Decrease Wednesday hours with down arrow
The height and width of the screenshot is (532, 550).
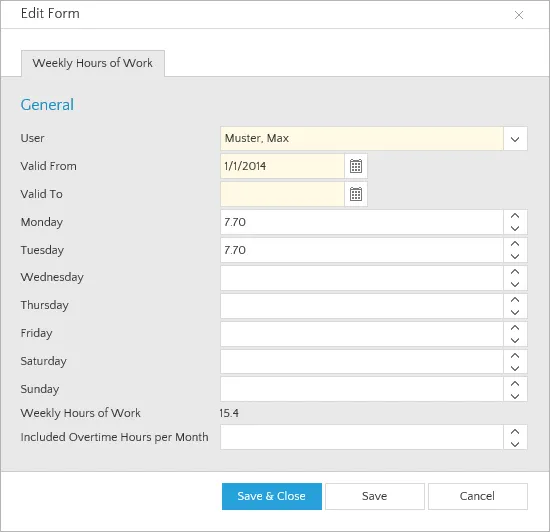click(515, 284)
